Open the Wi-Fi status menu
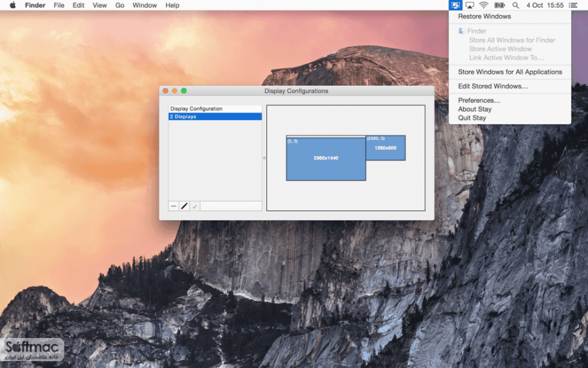Screen dimensions: 588x368 click(484, 5)
